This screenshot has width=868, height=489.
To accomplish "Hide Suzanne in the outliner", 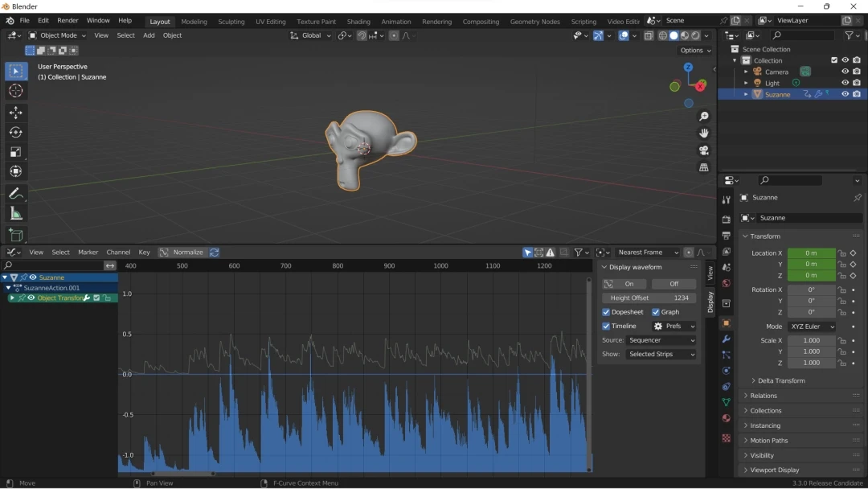I will pyautogui.click(x=845, y=94).
